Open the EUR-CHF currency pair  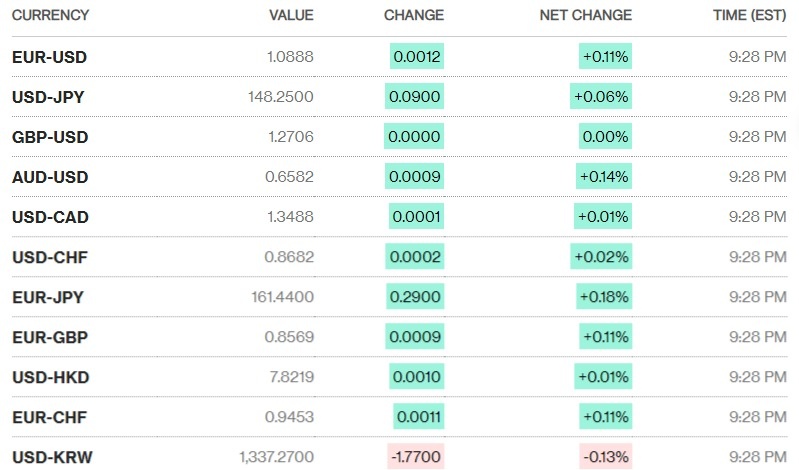pyautogui.click(x=50, y=417)
